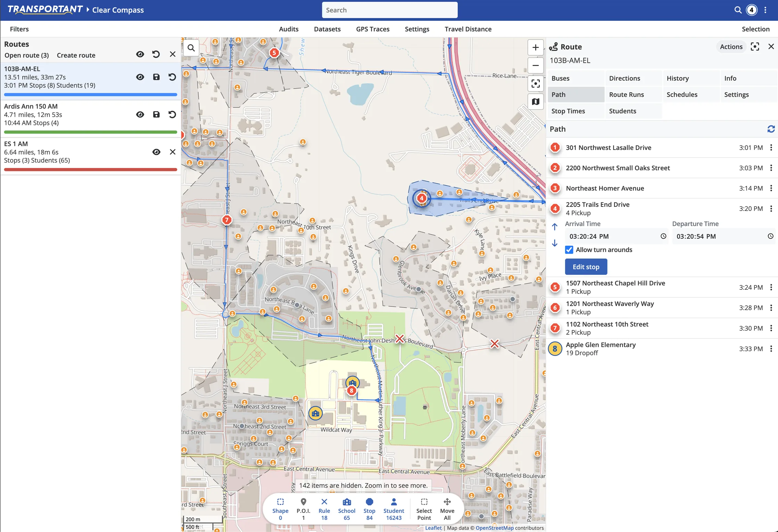Focus route on map from Route panel
Viewport: 778px width, 532px height.
point(755,47)
